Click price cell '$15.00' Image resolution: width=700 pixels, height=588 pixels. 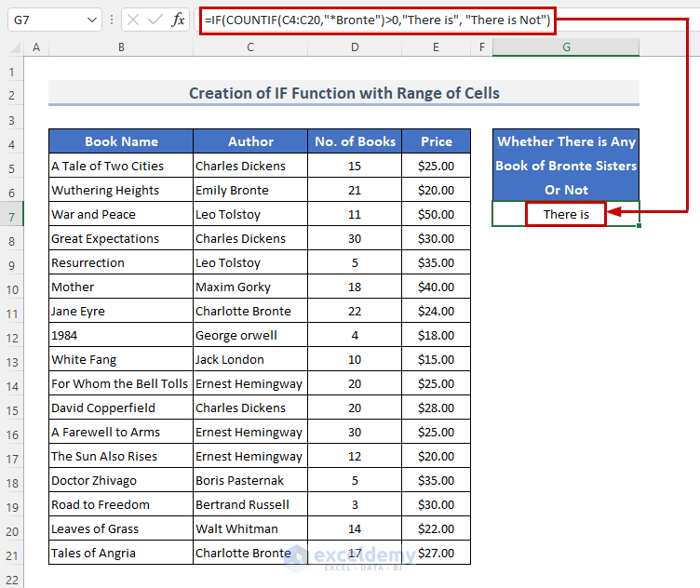[437, 359]
